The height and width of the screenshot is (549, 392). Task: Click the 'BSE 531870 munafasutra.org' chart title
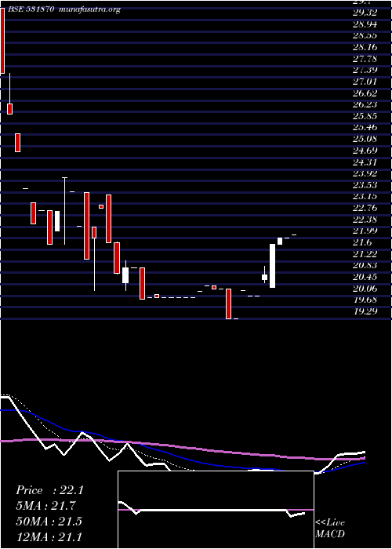(x=64, y=9)
